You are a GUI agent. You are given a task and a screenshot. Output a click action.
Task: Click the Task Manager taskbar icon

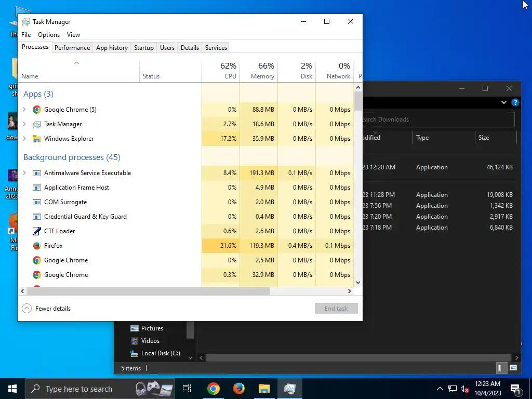(290, 389)
